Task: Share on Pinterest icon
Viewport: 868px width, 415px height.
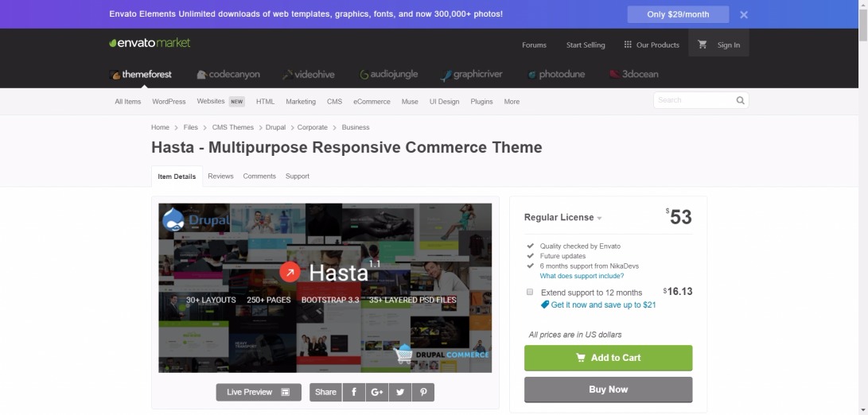Action: 423,392
